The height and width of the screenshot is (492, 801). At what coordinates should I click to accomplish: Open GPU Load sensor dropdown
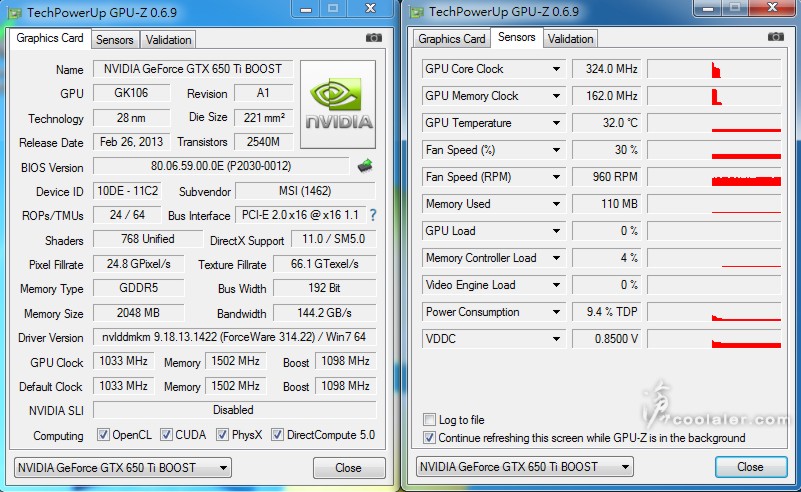pyautogui.click(x=556, y=231)
